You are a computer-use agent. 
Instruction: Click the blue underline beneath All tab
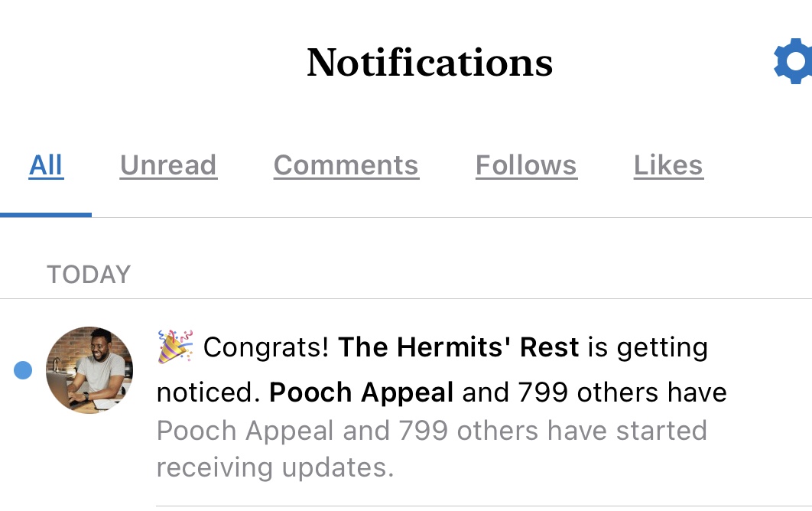pyautogui.click(x=46, y=214)
